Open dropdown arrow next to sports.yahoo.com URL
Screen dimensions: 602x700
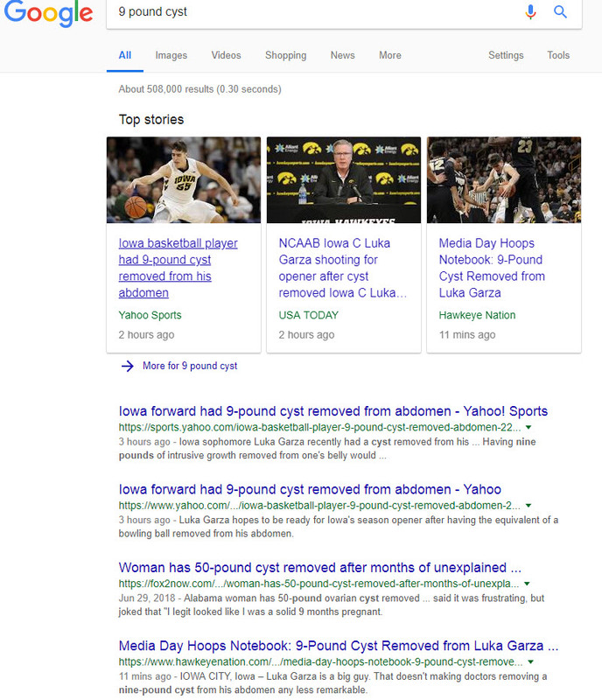tap(528, 428)
